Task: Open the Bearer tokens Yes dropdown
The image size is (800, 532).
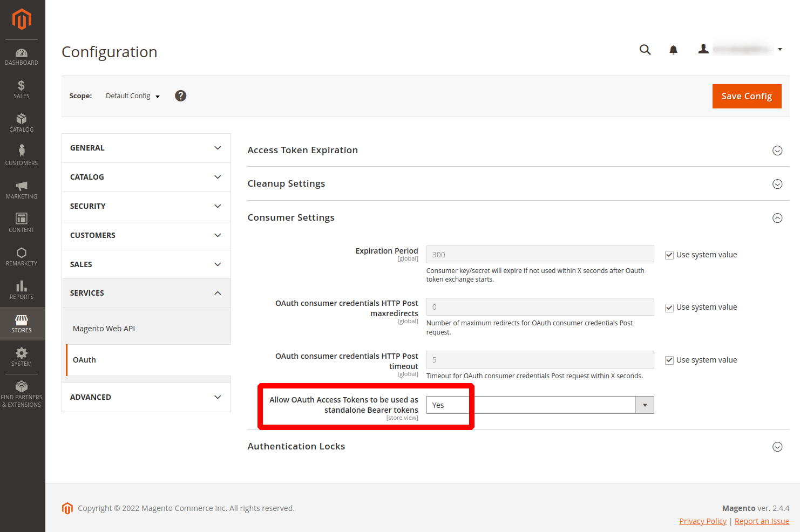Action: pyautogui.click(x=540, y=405)
